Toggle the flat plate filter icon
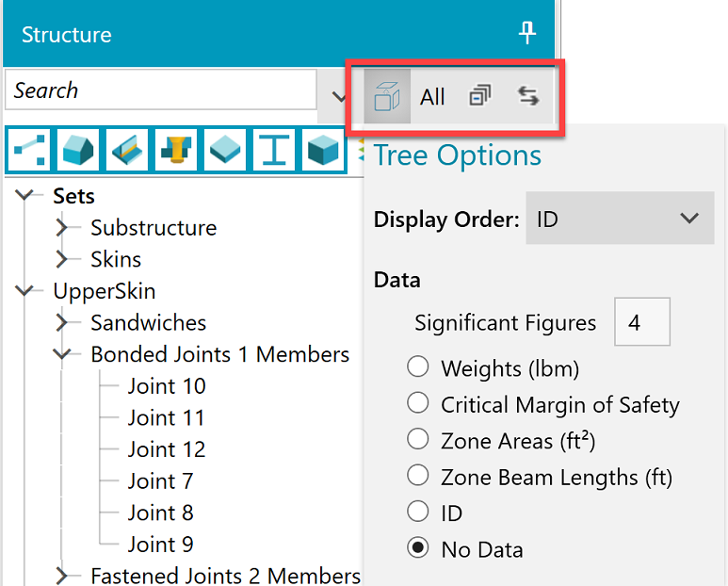This screenshot has height=586, width=728. pos(225,150)
